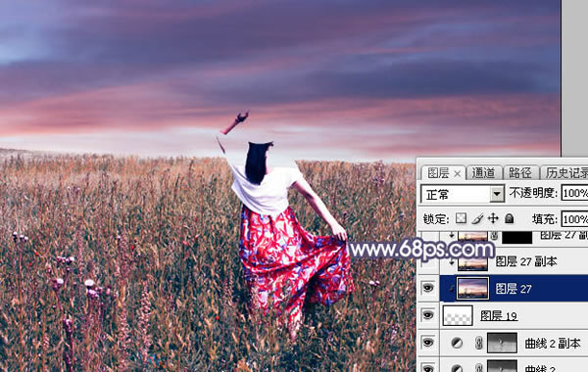Click the curves adjustment icon on 曲线 2 副本
Screen dimensions: 588x372
pyautogui.click(x=457, y=343)
